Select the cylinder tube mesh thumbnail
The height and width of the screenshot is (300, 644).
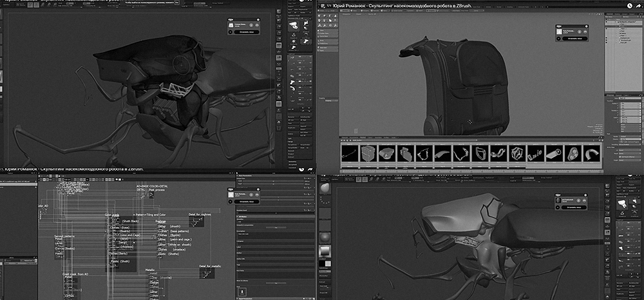click(x=554, y=153)
